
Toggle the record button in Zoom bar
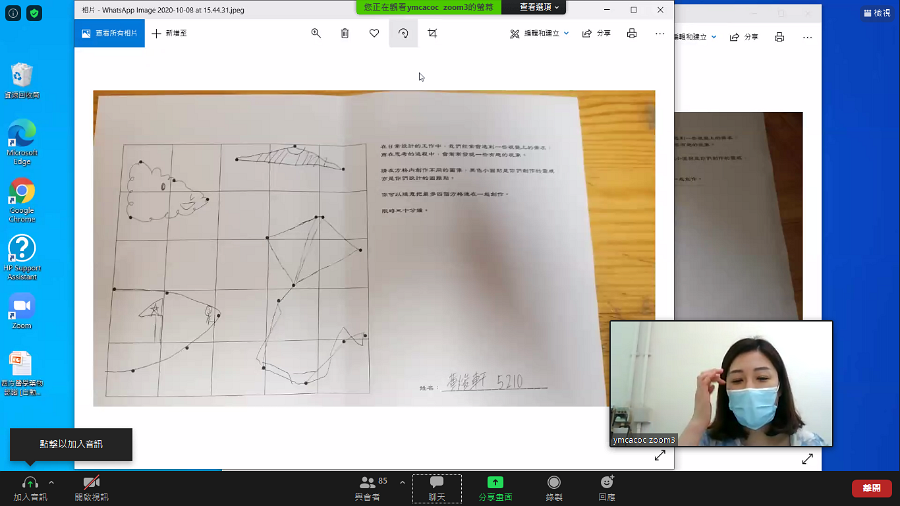[554, 488]
